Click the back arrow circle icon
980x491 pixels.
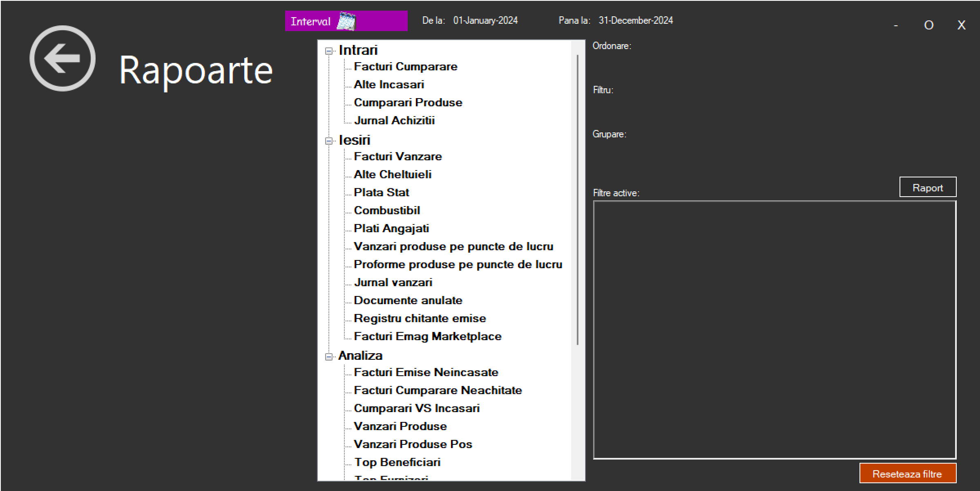point(63,58)
